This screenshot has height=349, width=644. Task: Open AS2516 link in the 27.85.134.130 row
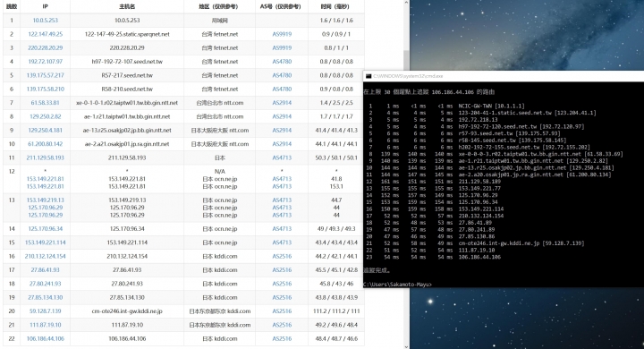[282, 297]
